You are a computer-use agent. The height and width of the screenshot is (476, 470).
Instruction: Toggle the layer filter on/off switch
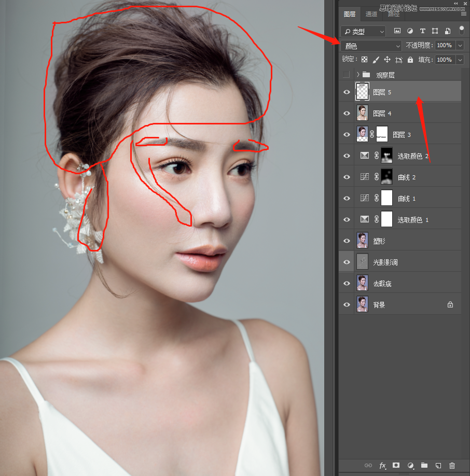pos(461,31)
